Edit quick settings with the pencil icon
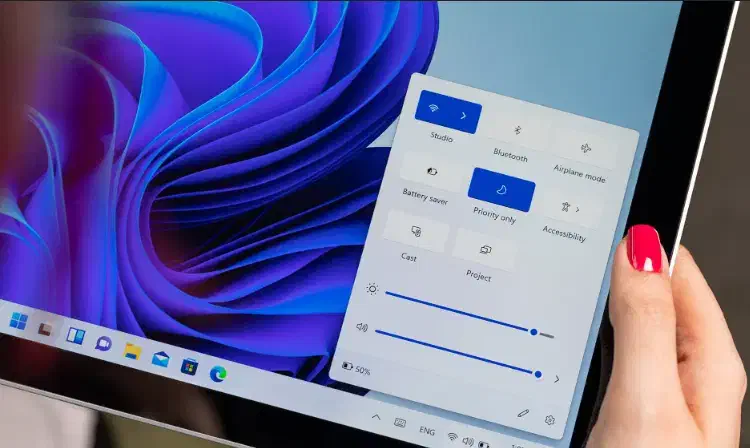The height and width of the screenshot is (448, 750). tap(523, 413)
